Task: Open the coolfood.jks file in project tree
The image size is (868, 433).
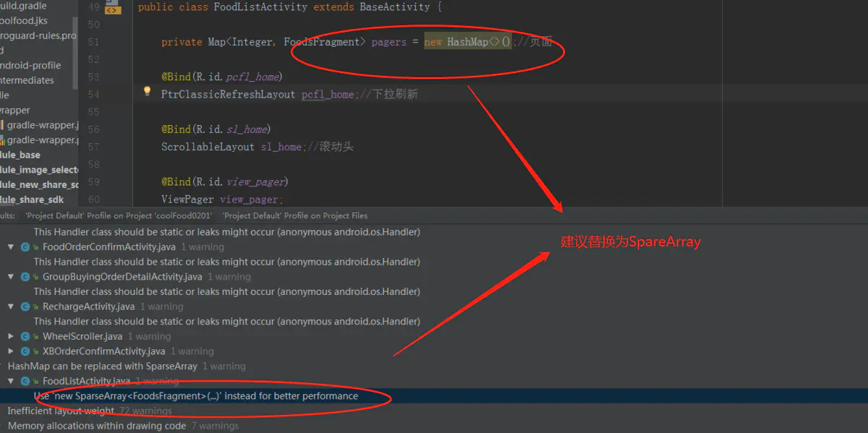Action: [24, 20]
